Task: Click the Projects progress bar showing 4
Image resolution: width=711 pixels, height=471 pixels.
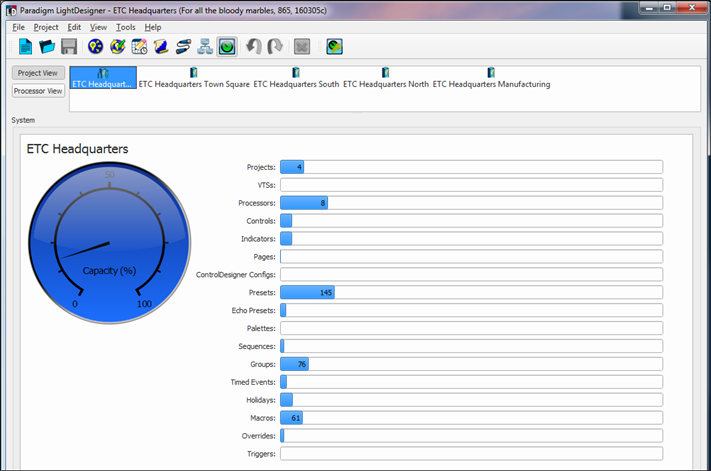Action: pyautogui.click(x=471, y=167)
